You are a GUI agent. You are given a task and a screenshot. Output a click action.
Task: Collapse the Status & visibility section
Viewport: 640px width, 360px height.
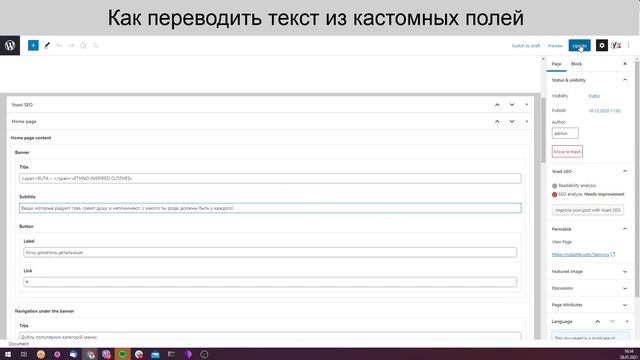pos(625,80)
